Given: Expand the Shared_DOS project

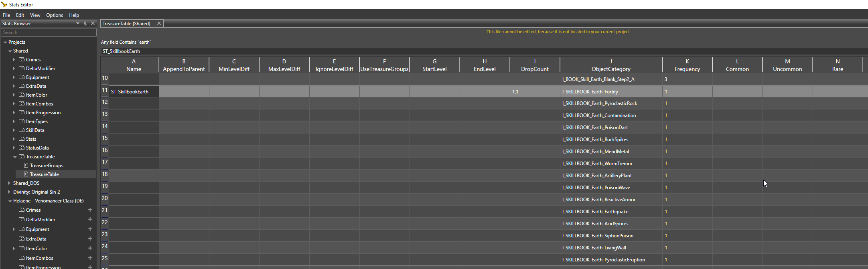Looking at the screenshot, I should [9, 183].
